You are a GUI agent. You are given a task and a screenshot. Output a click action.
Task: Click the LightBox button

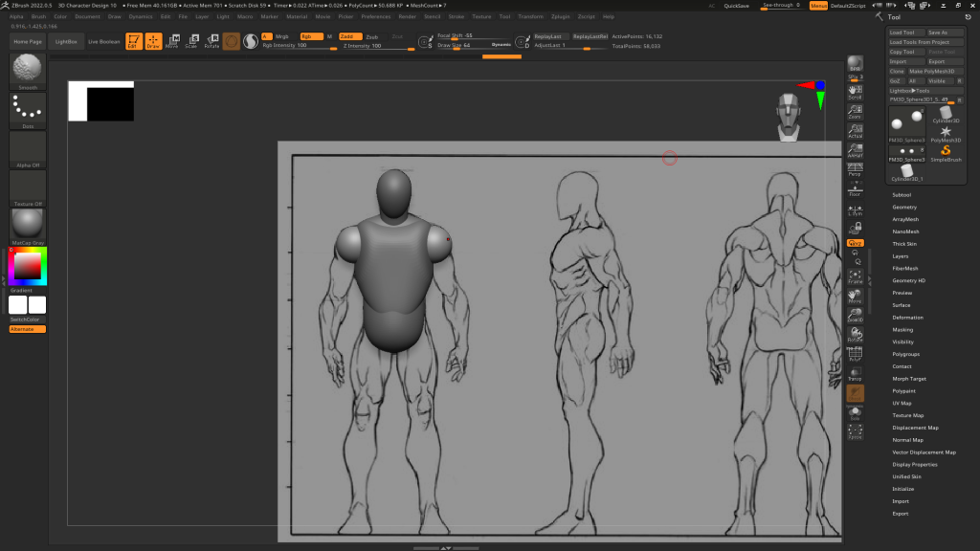coord(66,42)
